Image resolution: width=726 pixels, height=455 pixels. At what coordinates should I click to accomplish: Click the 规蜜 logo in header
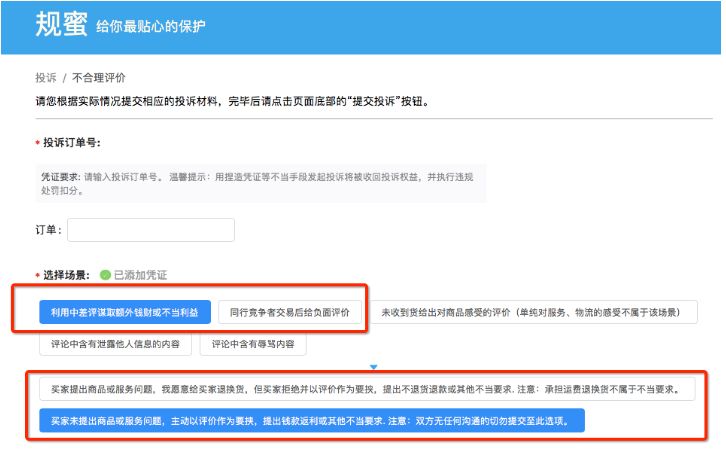click(61, 24)
